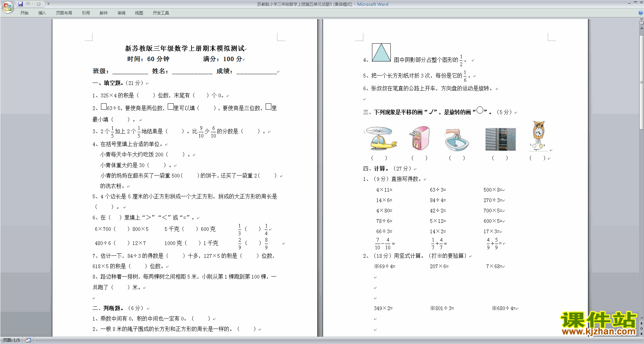Click the text 满分：100 分
The height and width of the screenshot is (344, 644).
click(x=223, y=59)
